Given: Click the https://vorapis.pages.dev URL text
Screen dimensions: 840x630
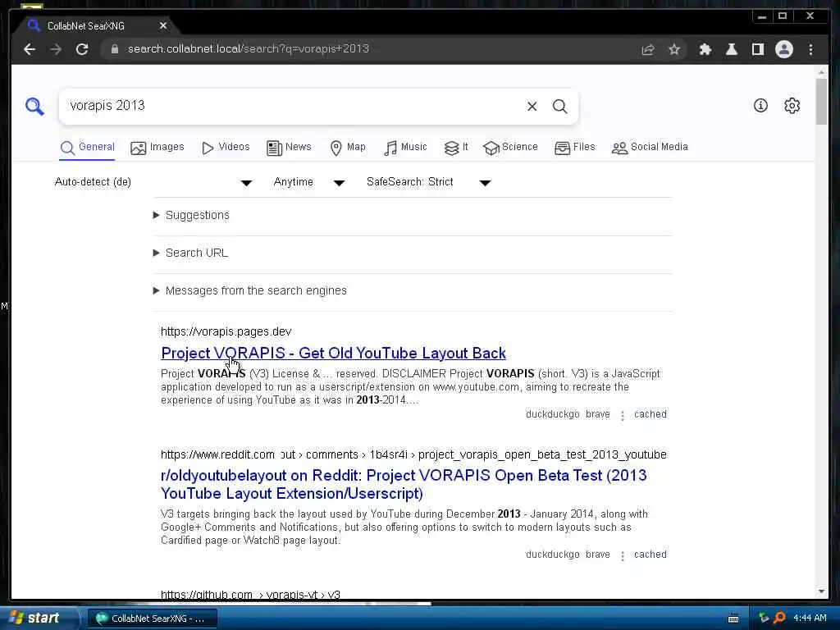Looking at the screenshot, I should pyautogui.click(x=226, y=331).
